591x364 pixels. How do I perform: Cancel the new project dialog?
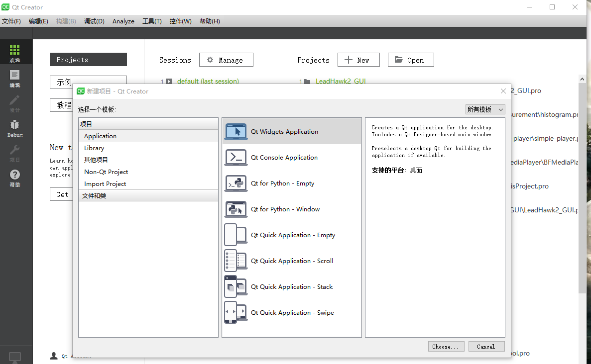tap(486, 347)
